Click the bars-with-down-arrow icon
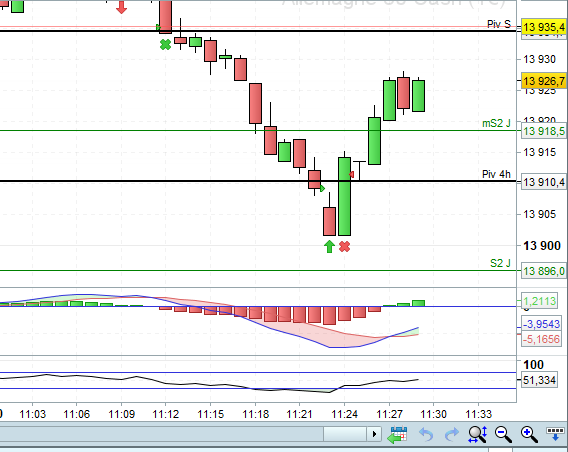 click(555, 434)
